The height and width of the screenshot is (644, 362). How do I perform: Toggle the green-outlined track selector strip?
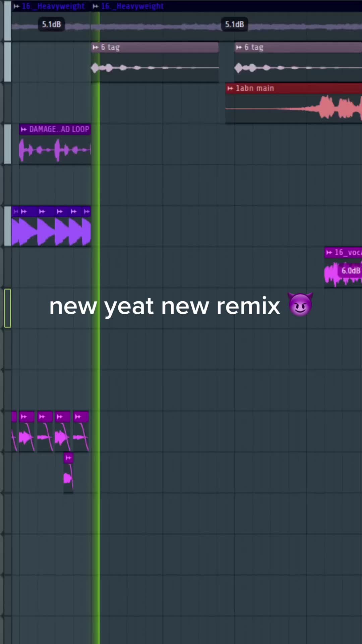(7, 308)
